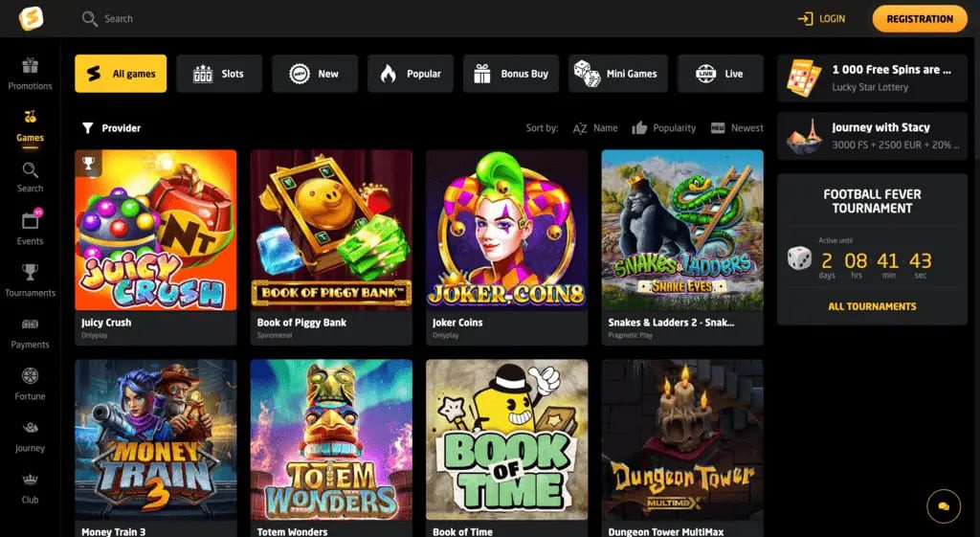Screen dimensions: 980x537
Task: Click the Book of Piggy Bank title text
Action: [x=301, y=323]
